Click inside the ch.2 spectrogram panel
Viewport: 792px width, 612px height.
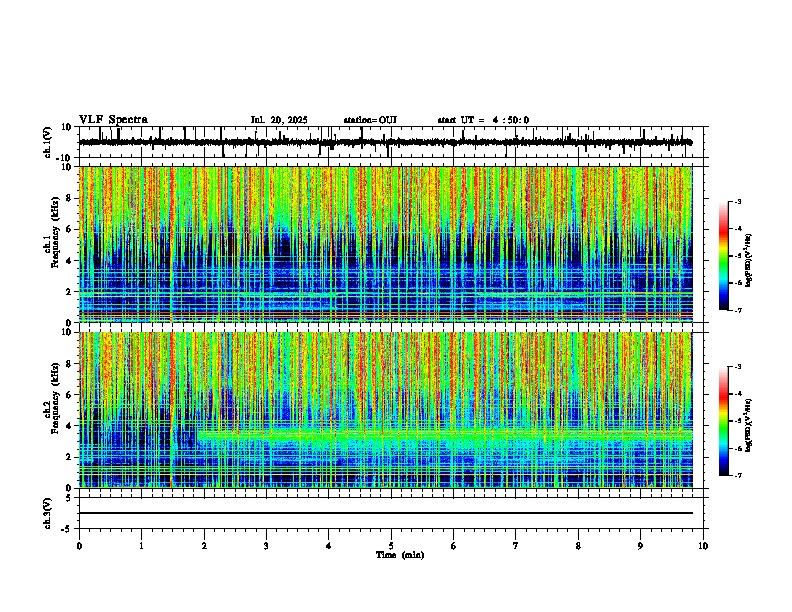coord(385,410)
